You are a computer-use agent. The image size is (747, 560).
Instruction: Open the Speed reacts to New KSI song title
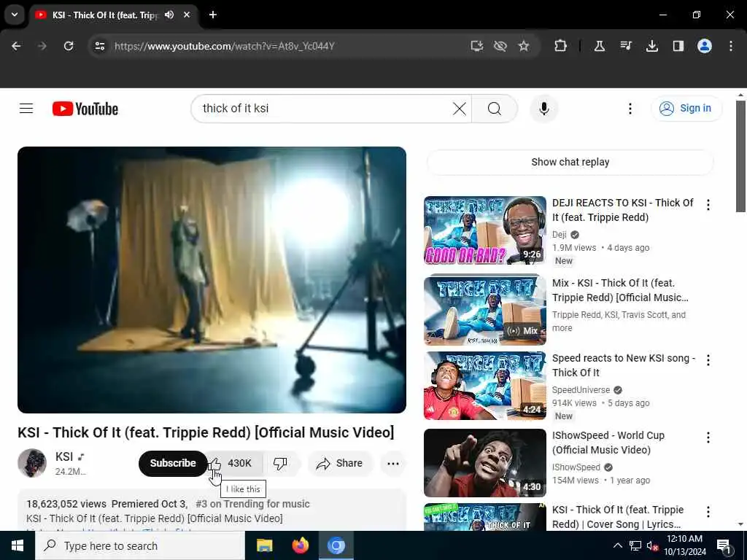click(x=624, y=365)
